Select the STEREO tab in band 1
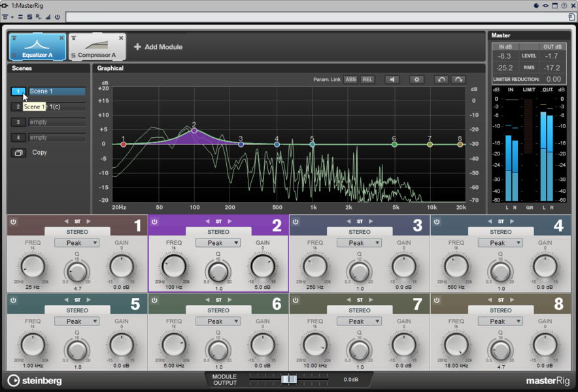 point(77,232)
